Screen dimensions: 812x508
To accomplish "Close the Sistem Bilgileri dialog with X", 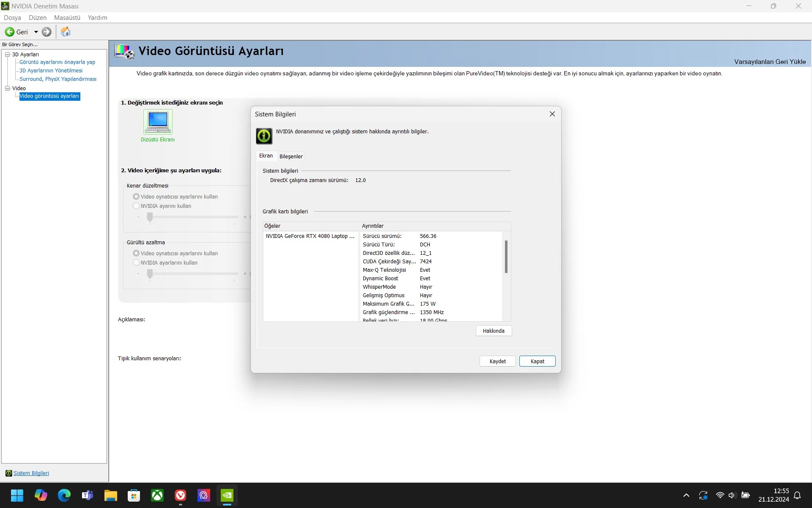I will pos(552,114).
